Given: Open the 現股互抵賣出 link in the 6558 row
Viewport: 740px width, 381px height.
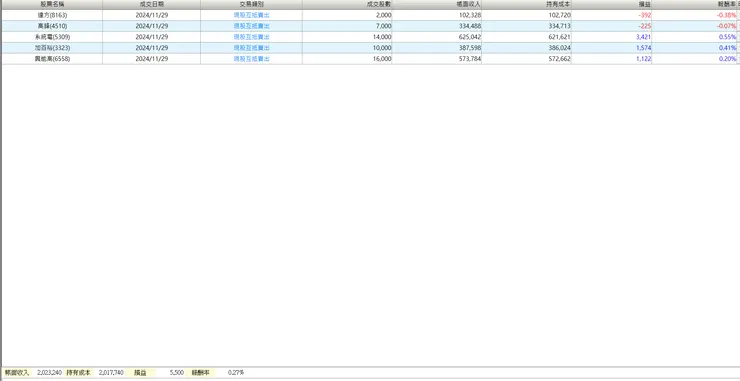Looking at the screenshot, I should point(252,59).
